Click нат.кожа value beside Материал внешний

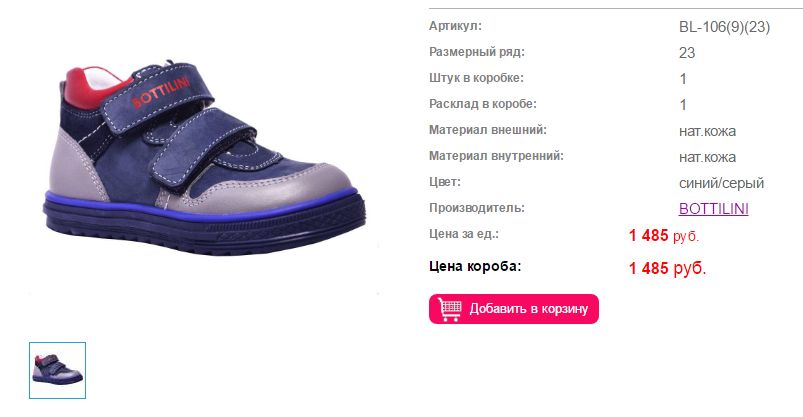pos(707,131)
